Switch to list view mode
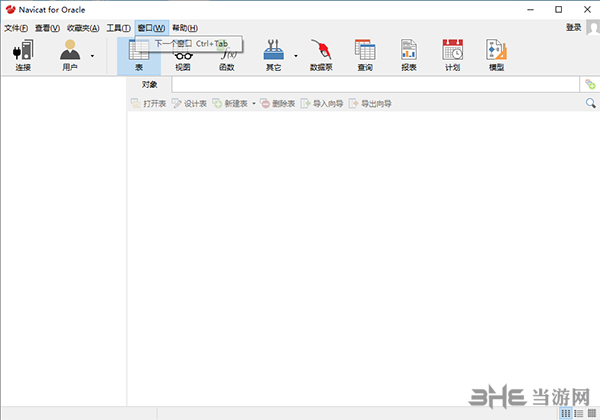This screenshot has height=420, width=600. click(x=579, y=413)
